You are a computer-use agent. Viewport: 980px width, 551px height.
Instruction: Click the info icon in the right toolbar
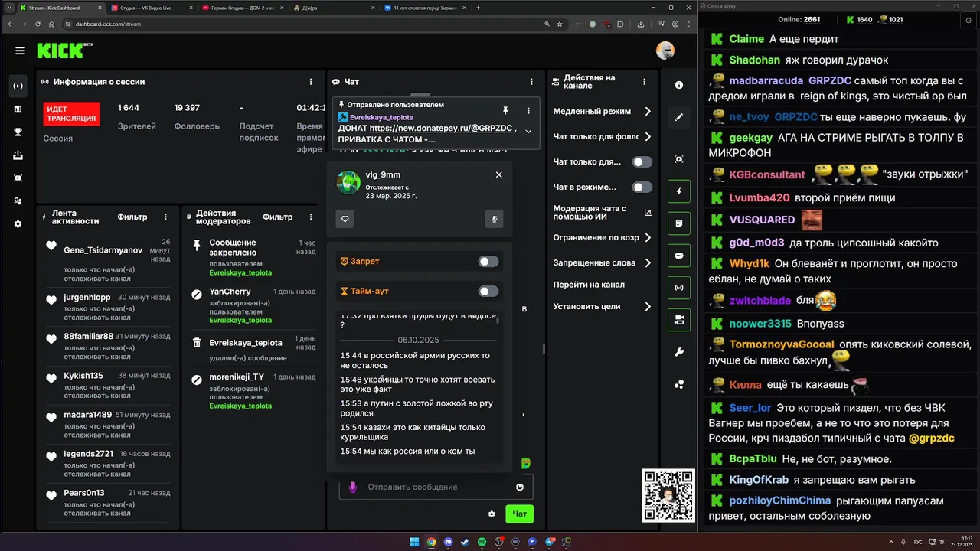pos(679,85)
